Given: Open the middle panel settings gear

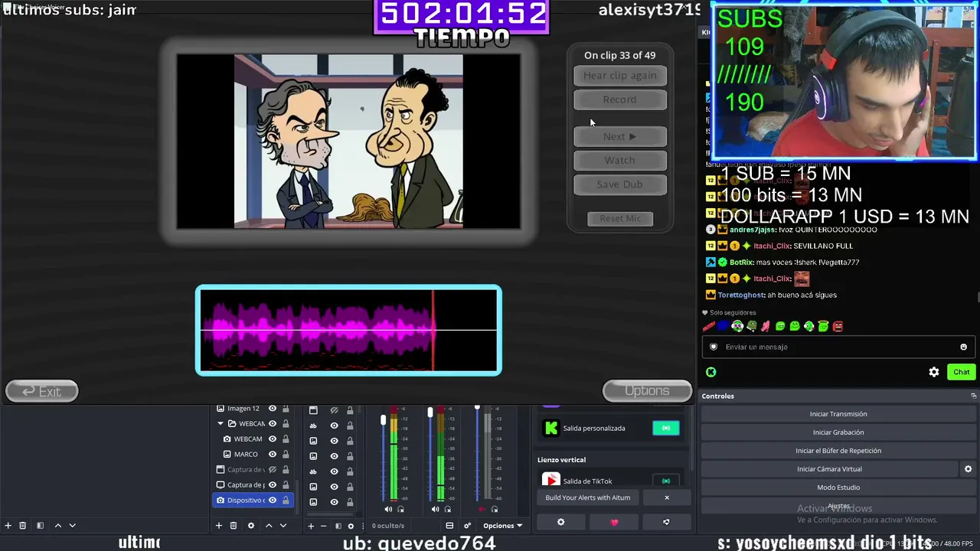Looking at the screenshot, I should pyautogui.click(x=351, y=526).
